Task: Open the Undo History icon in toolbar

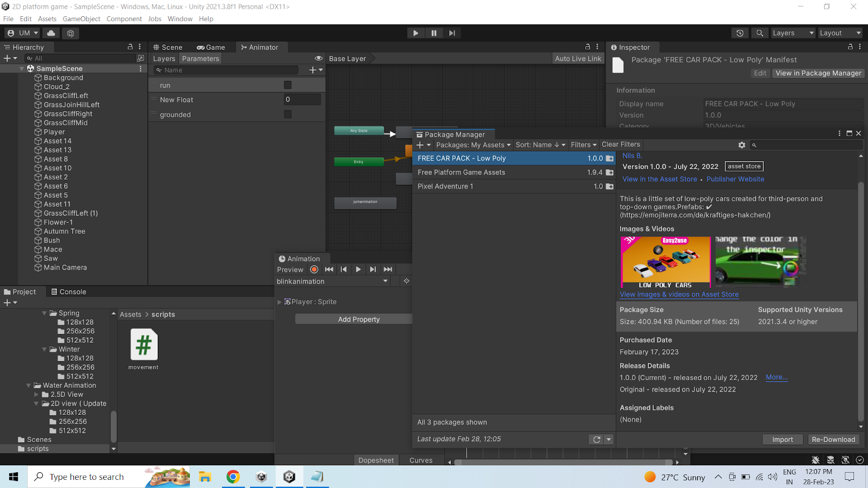Action: coord(740,33)
